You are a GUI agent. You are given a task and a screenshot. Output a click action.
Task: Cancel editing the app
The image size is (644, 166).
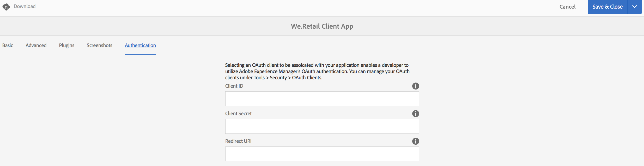[567, 7]
